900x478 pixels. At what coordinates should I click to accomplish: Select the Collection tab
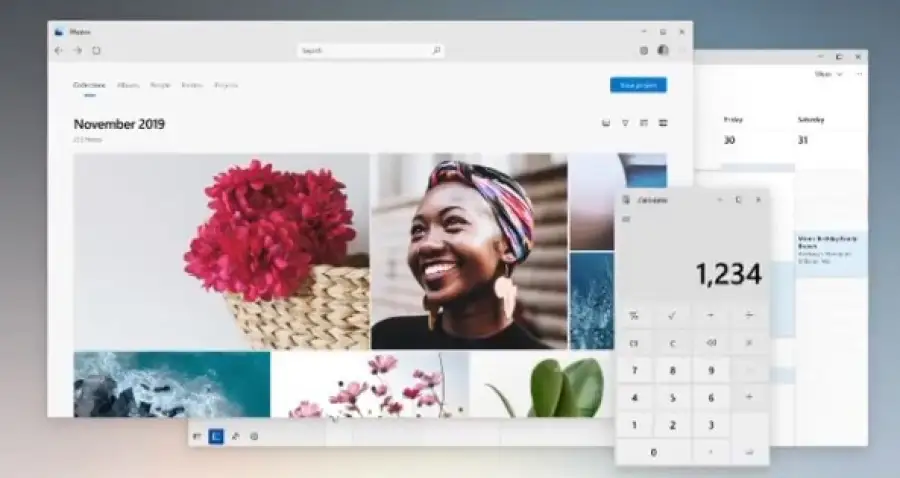click(x=89, y=86)
